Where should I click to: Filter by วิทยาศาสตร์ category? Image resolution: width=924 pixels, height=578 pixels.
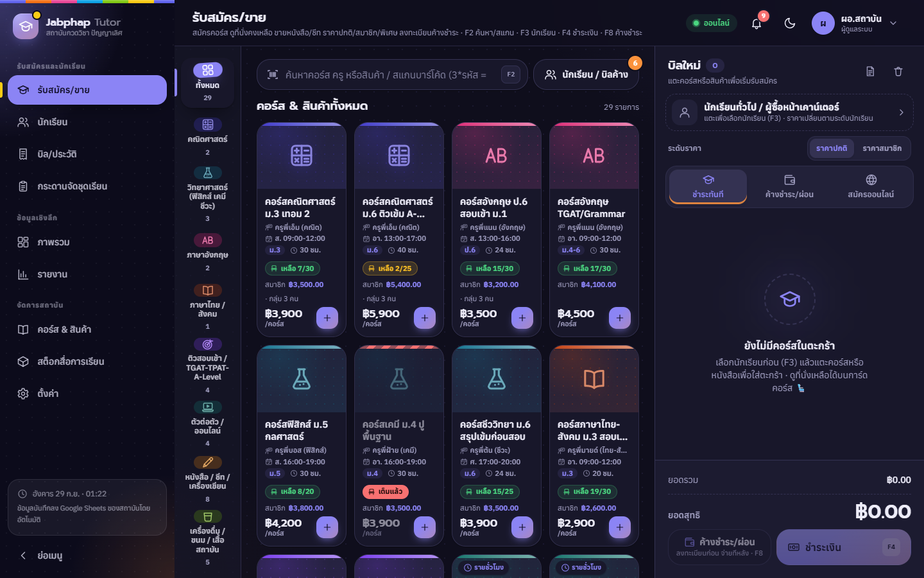coord(207,195)
